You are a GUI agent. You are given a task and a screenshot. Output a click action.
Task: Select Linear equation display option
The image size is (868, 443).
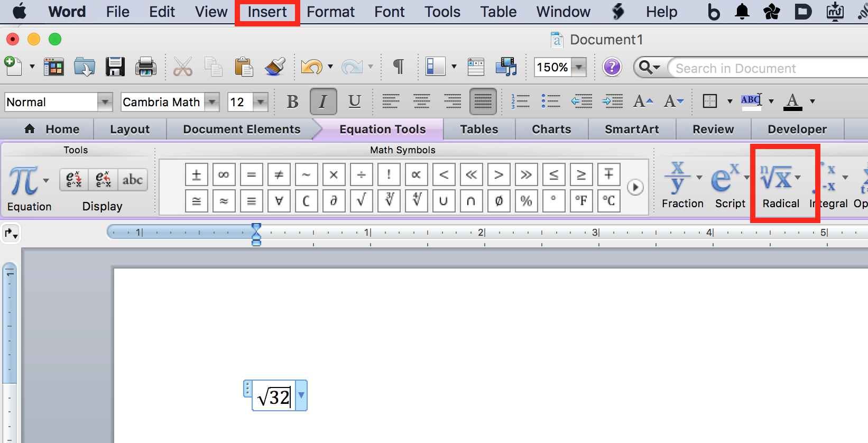pyautogui.click(x=103, y=180)
